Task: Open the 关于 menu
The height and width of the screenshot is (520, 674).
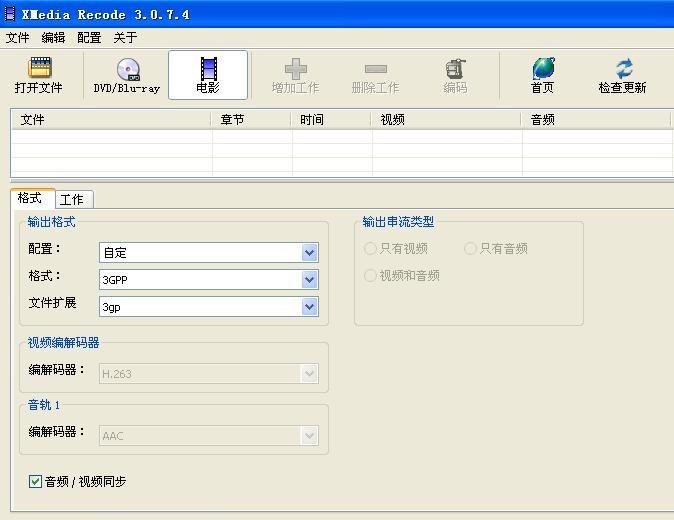Action: click(125, 38)
